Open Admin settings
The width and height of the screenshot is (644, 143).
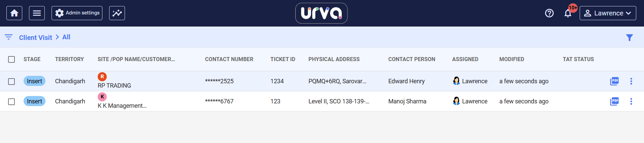point(77,13)
